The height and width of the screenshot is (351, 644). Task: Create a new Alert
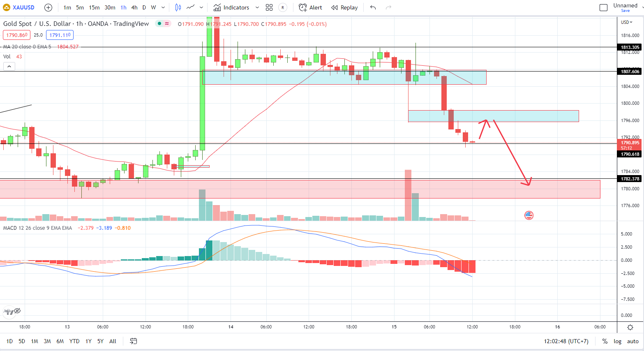(310, 7)
